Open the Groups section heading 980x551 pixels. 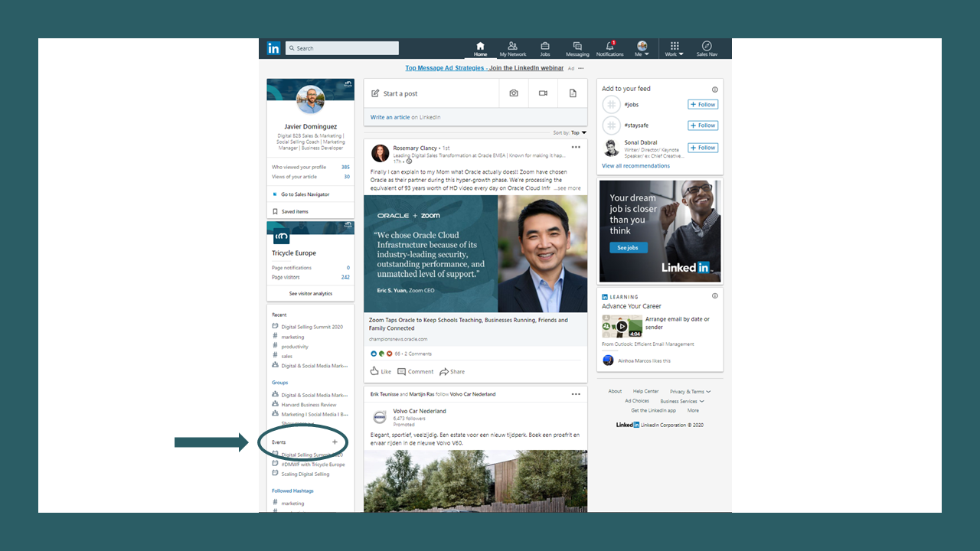tap(280, 383)
